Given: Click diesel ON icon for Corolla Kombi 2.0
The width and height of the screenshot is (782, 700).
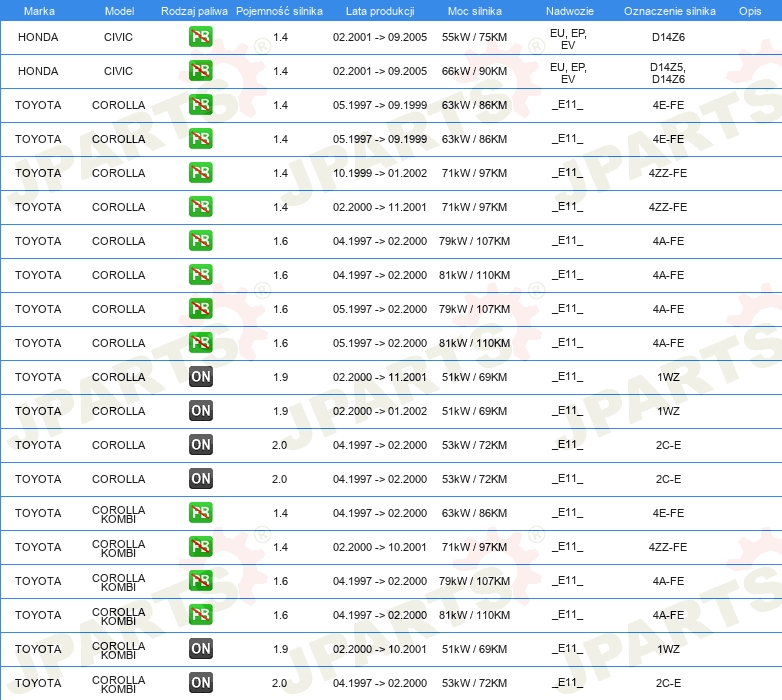Looking at the screenshot, I should click(200, 683).
